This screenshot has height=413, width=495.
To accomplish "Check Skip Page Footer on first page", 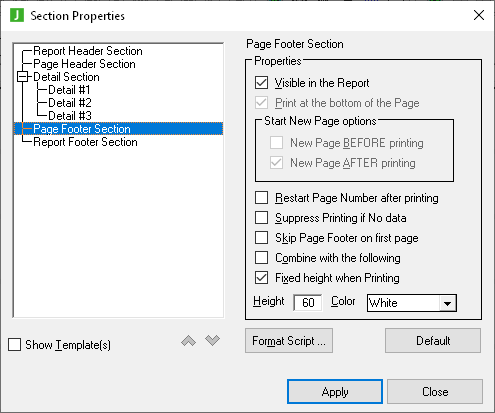I will click(x=261, y=238).
